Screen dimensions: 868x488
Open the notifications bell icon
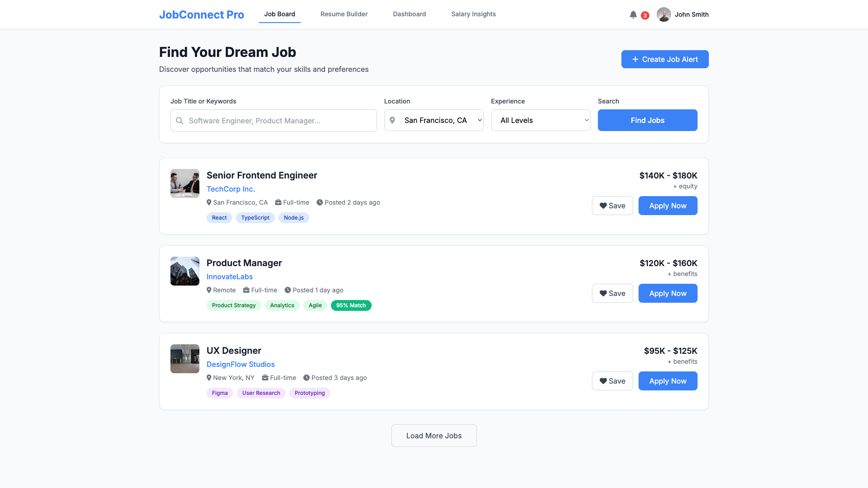pos(633,14)
